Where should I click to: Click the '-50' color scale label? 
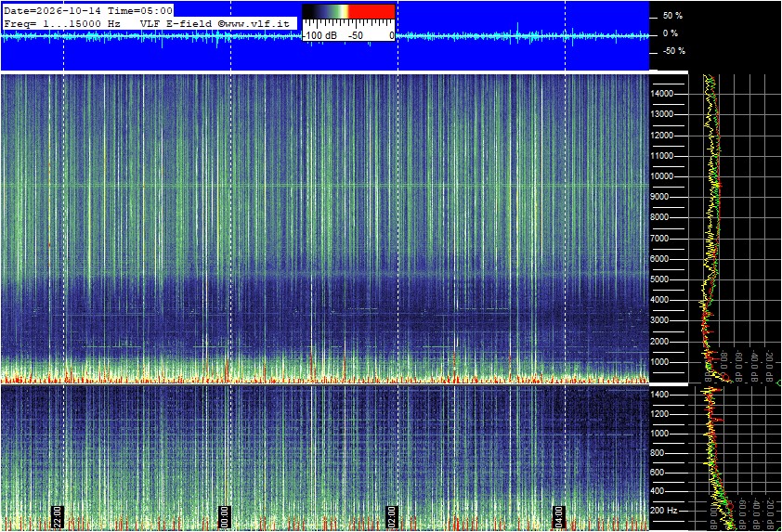pyautogui.click(x=356, y=35)
